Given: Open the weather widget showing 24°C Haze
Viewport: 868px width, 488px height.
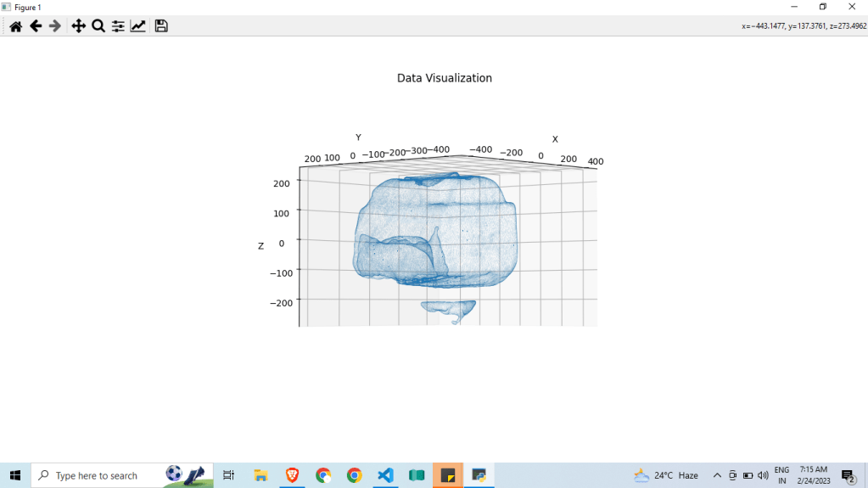Looking at the screenshot, I should 666,475.
